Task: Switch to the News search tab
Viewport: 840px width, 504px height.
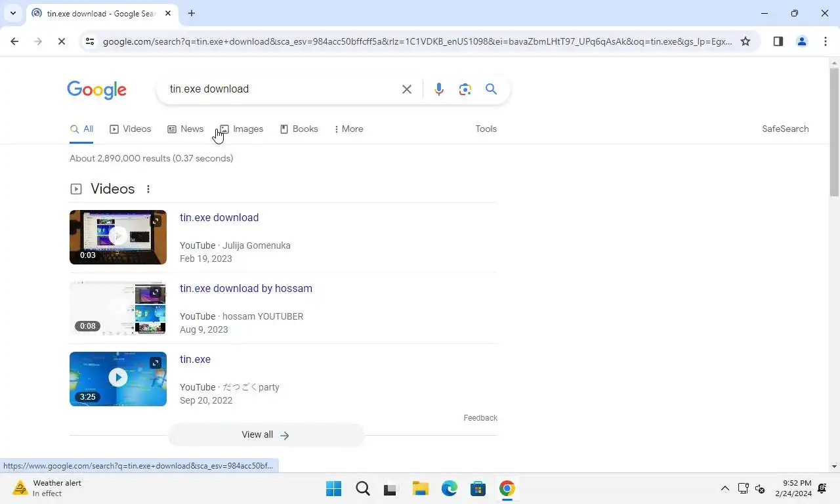Action: (185, 129)
